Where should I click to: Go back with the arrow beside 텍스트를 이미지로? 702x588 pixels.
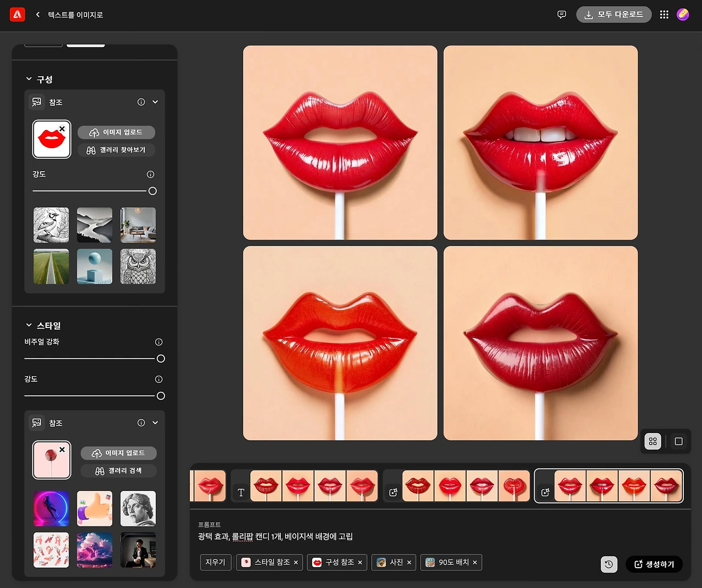coord(38,15)
